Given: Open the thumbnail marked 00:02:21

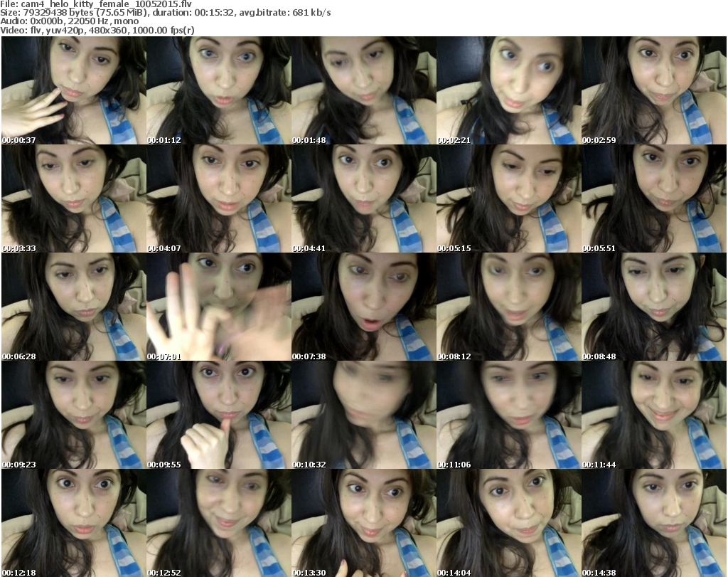Looking at the screenshot, I should (x=508, y=90).
